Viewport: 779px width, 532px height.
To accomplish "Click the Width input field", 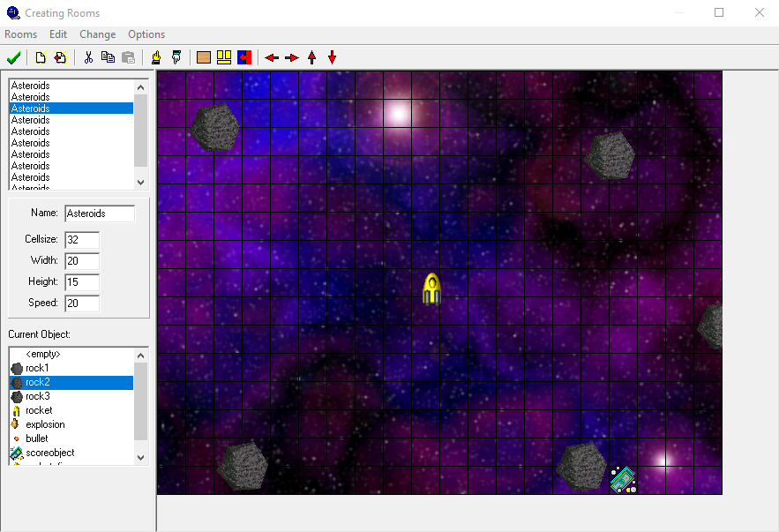I will click(82, 261).
